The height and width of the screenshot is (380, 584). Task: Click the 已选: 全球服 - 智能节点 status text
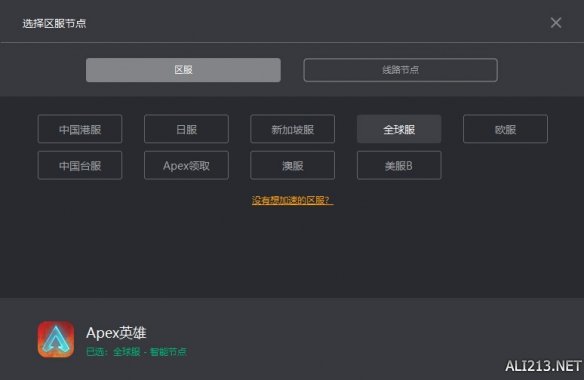pyautogui.click(x=136, y=352)
